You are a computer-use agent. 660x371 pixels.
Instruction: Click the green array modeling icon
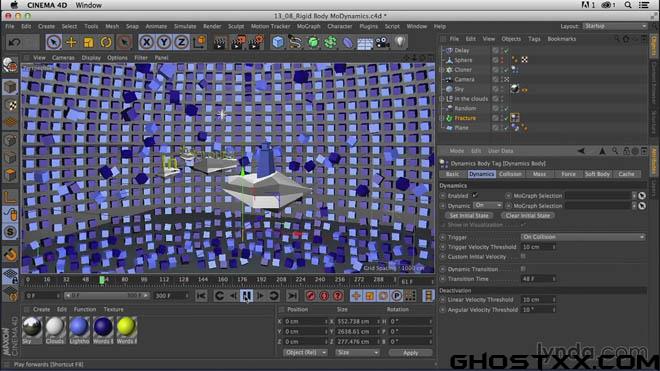coord(330,42)
